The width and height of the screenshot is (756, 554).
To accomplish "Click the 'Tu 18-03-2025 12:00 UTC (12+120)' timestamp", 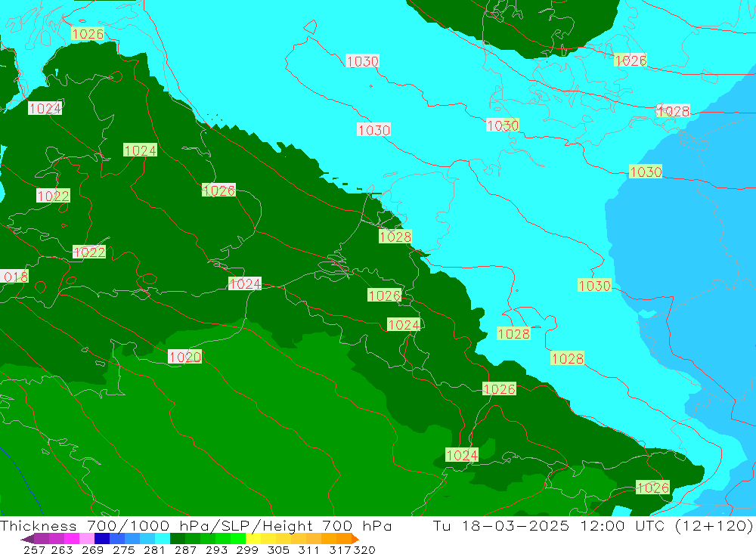I will click(x=593, y=525).
